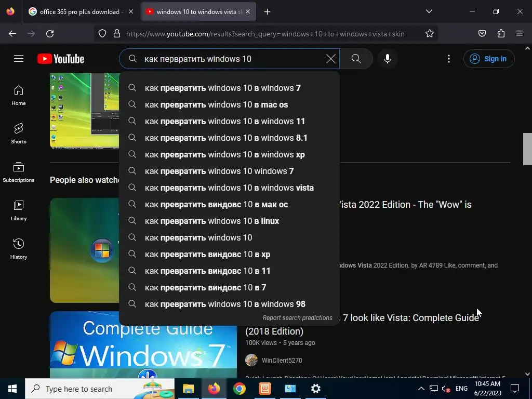Select suggestion ending 'в windows 7'
This screenshot has width=532, height=399.
(x=229, y=88)
